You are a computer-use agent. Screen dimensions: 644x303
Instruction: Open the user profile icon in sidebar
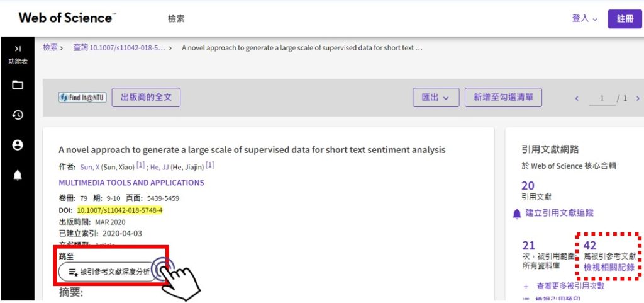tap(18, 145)
